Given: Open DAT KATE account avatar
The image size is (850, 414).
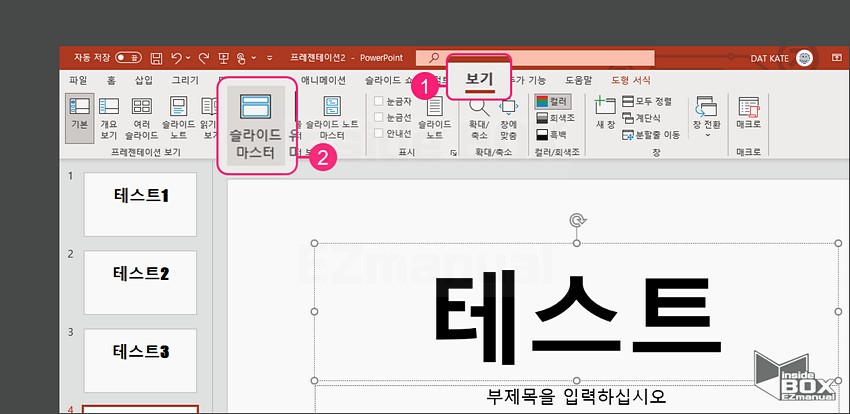Looking at the screenshot, I should [x=804, y=58].
